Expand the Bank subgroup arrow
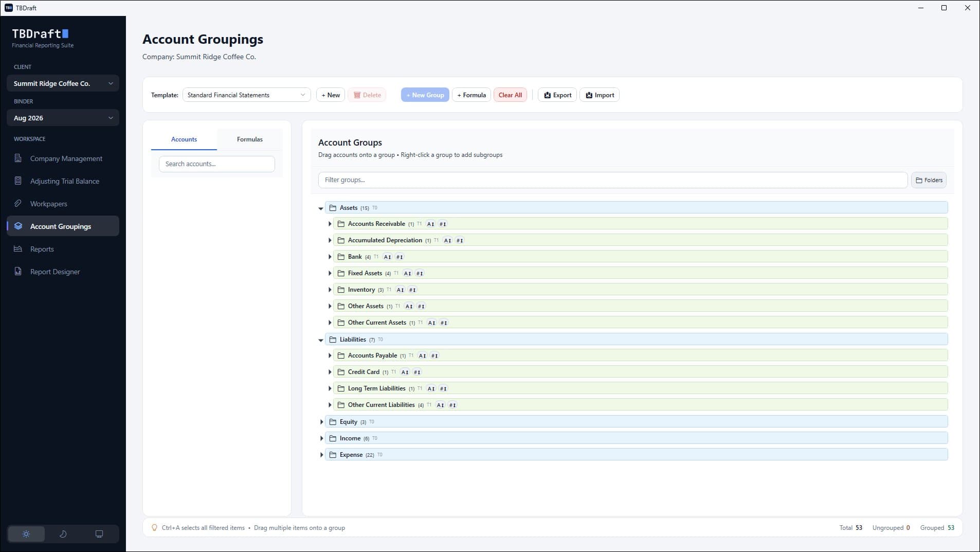980x552 pixels. click(x=330, y=257)
